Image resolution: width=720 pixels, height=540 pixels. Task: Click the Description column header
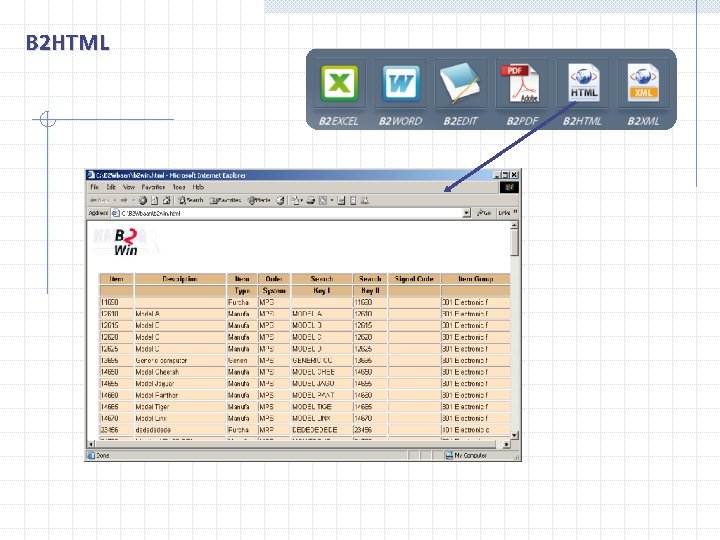click(x=180, y=279)
